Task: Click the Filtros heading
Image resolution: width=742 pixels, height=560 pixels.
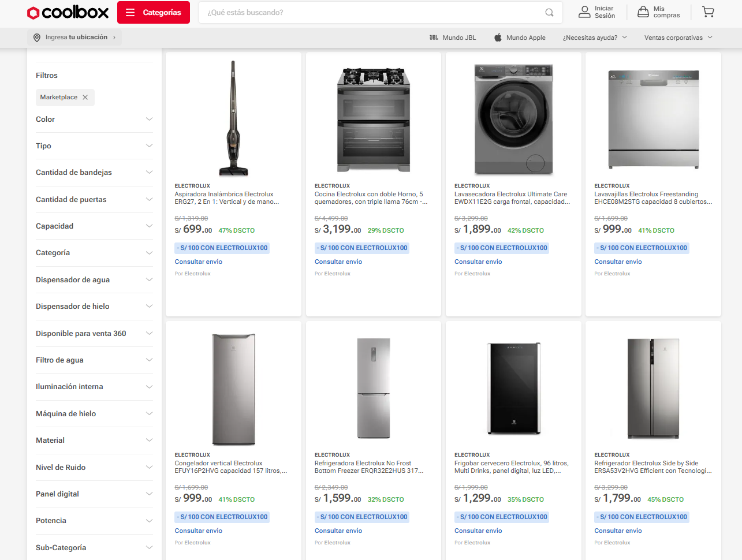Action: 47,76
